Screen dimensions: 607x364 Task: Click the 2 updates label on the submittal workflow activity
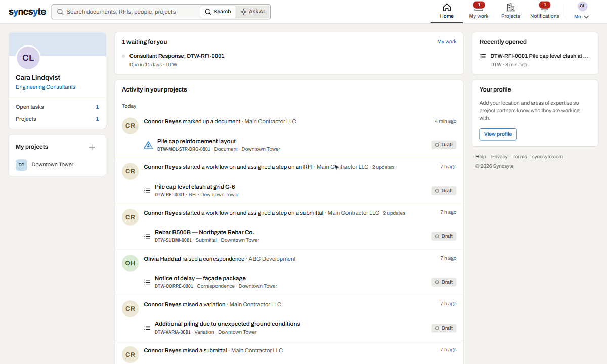[x=394, y=213]
